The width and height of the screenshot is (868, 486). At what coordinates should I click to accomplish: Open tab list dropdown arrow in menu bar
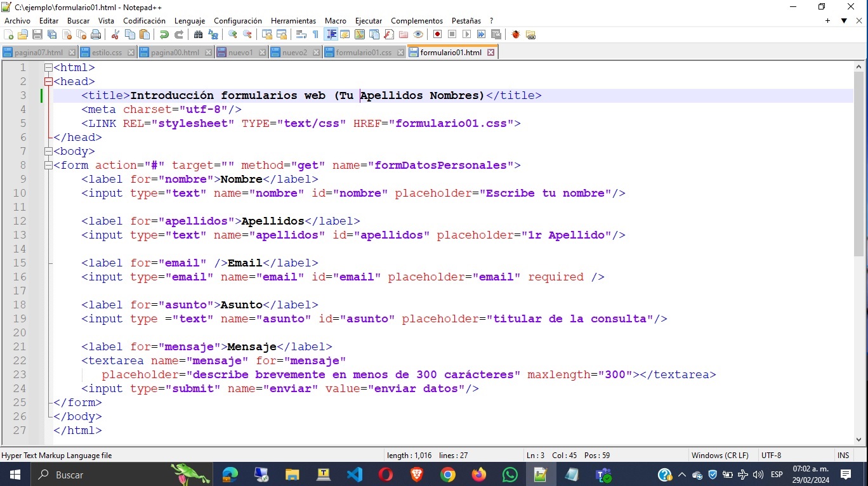tap(844, 21)
